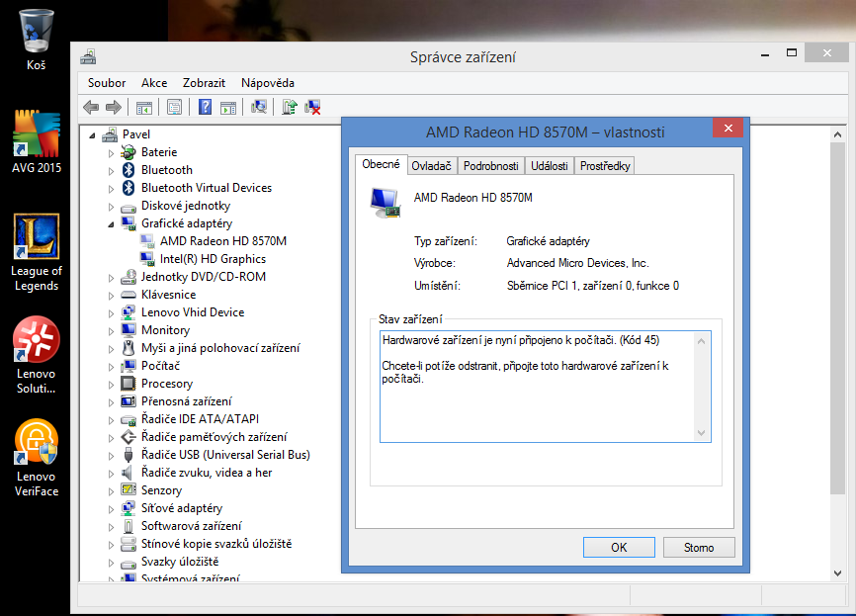Screen dimensions: 856x616
Task: Expand the Počítač category
Action: [111, 367]
